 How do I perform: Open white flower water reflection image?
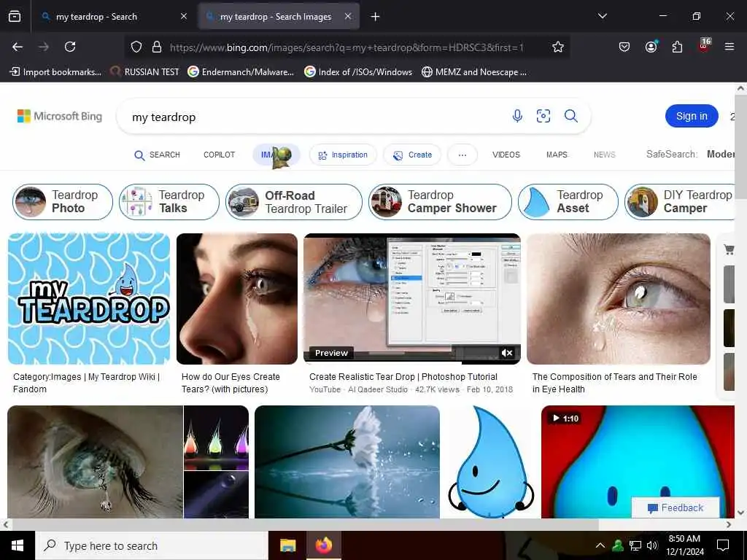click(347, 462)
